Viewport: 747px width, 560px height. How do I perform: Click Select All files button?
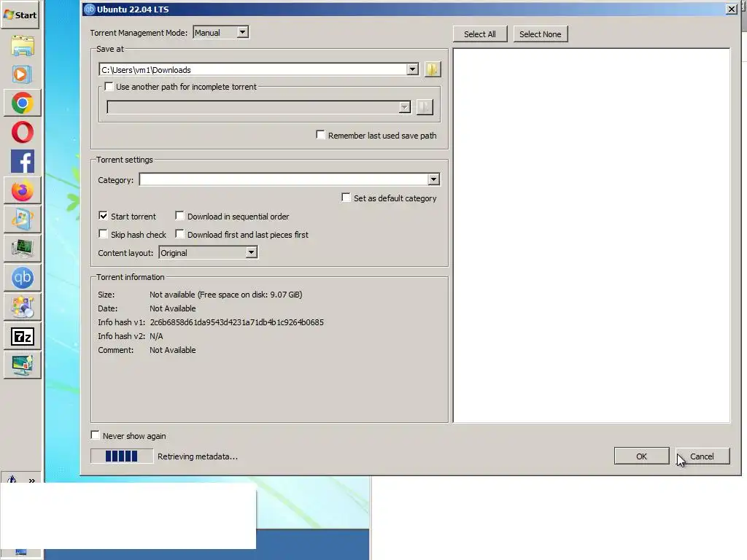(480, 34)
